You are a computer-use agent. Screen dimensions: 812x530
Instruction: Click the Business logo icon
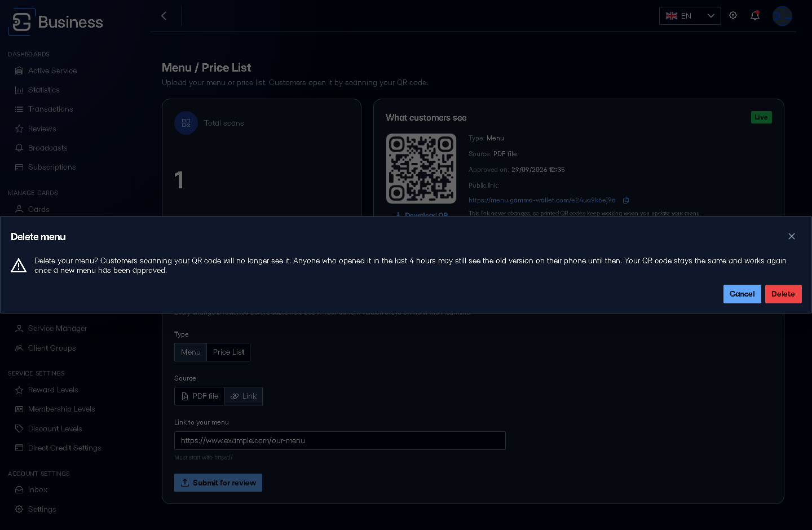(21, 22)
